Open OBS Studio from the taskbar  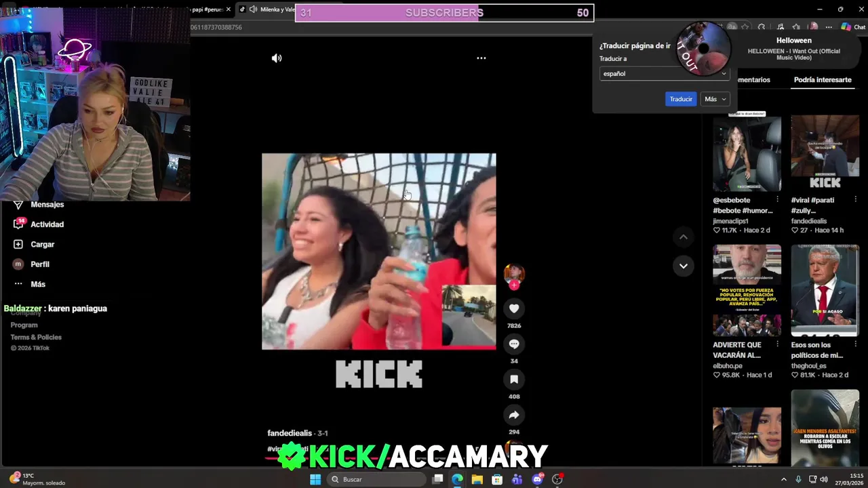pyautogui.click(x=557, y=479)
